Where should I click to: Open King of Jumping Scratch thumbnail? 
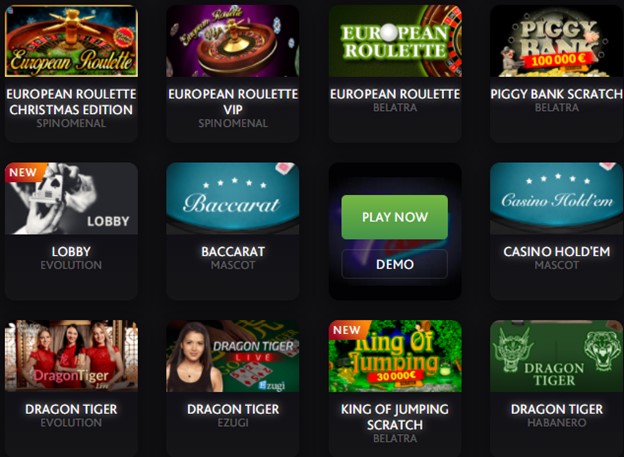pyautogui.click(x=395, y=356)
